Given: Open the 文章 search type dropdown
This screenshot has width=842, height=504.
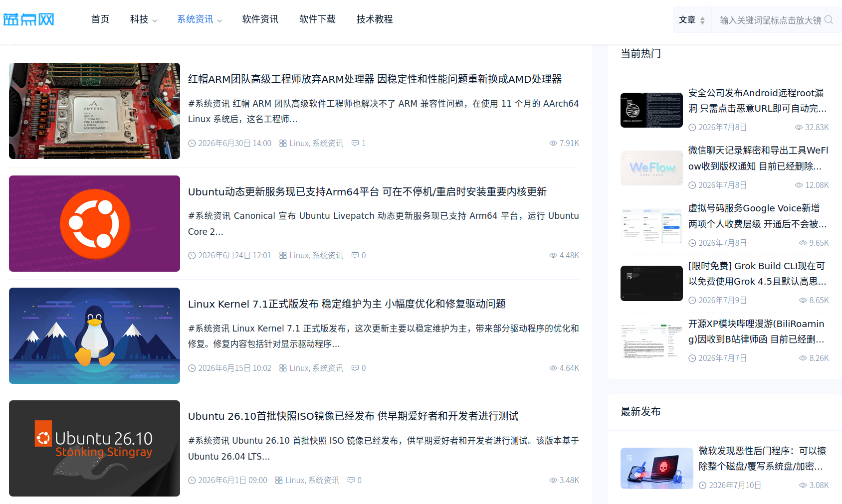Looking at the screenshot, I should pyautogui.click(x=692, y=20).
